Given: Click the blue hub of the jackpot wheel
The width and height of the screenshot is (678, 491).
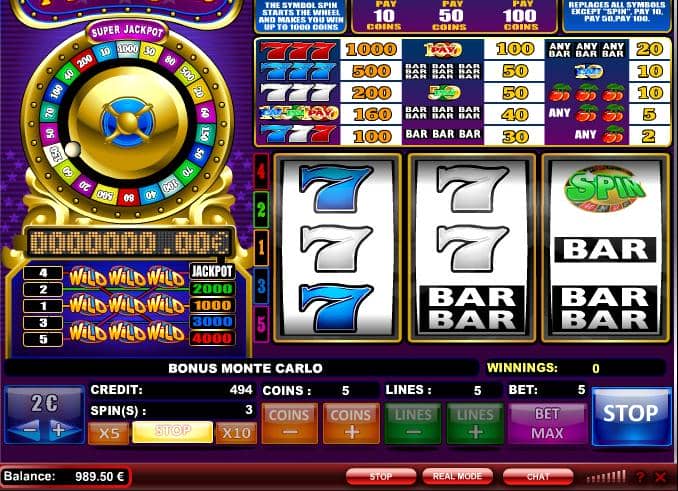Looking at the screenshot, I should (x=128, y=122).
